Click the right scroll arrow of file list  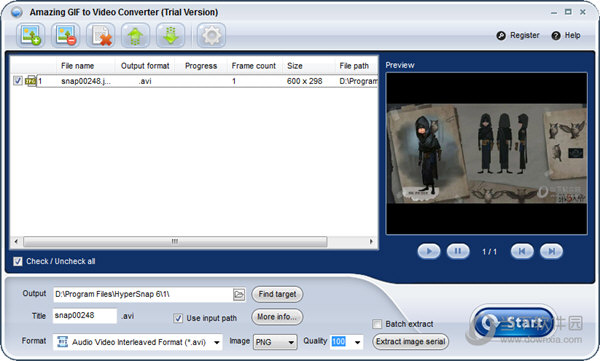pos(371,242)
